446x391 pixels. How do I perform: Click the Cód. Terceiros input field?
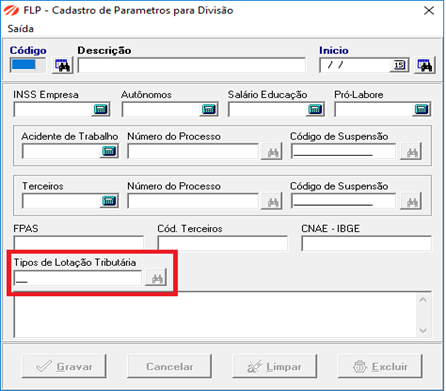223,243
